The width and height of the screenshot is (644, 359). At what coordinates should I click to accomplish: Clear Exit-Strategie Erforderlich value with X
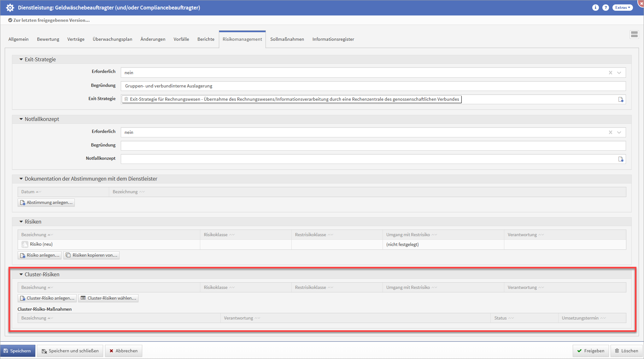(x=611, y=73)
